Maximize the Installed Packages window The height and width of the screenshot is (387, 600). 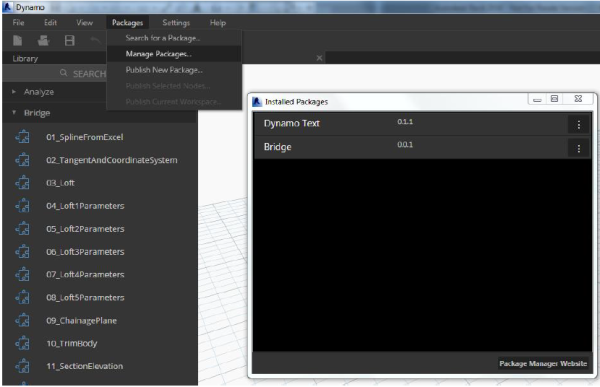pos(554,99)
